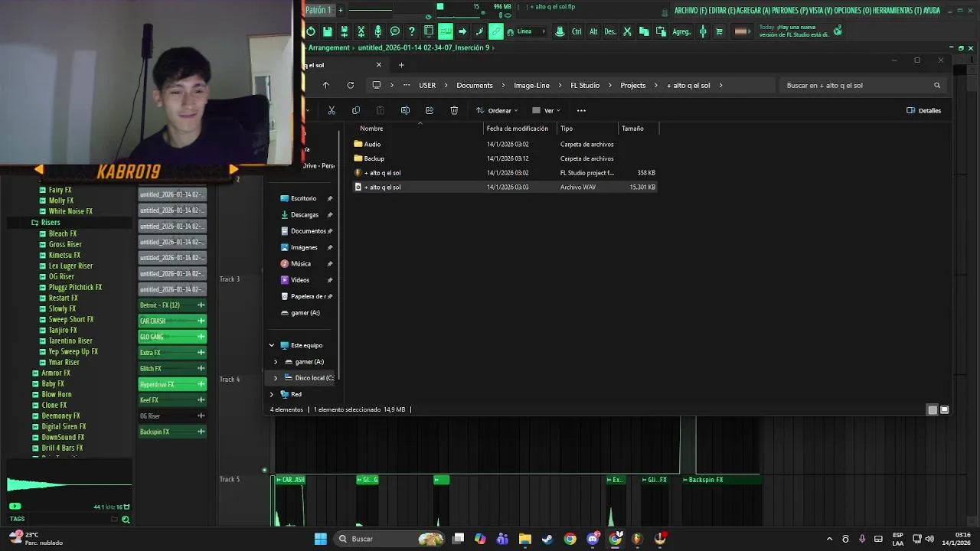Screen dimensions: 980x551
Task: Open the Ordenar dropdown
Action: (496, 110)
